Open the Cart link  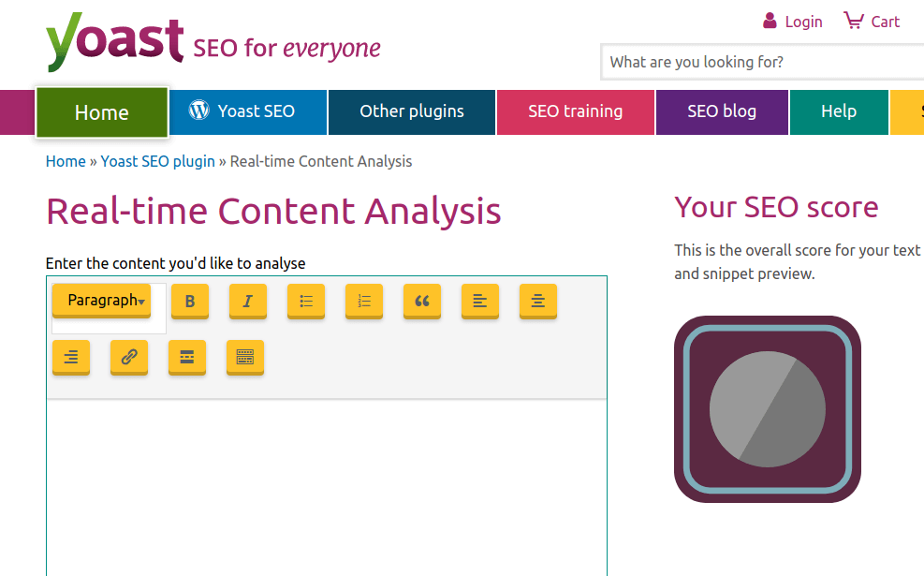point(872,22)
